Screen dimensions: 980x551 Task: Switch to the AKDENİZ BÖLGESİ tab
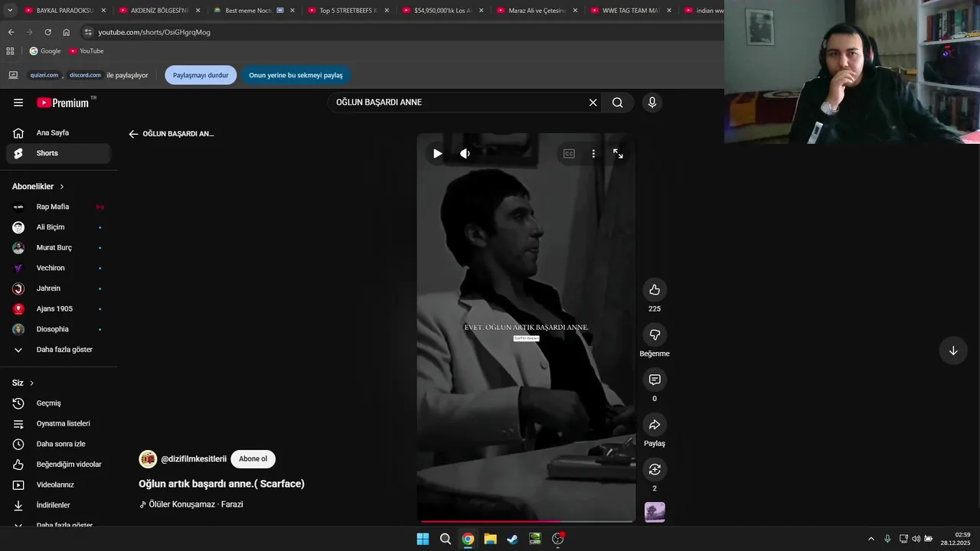pos(158,11)
